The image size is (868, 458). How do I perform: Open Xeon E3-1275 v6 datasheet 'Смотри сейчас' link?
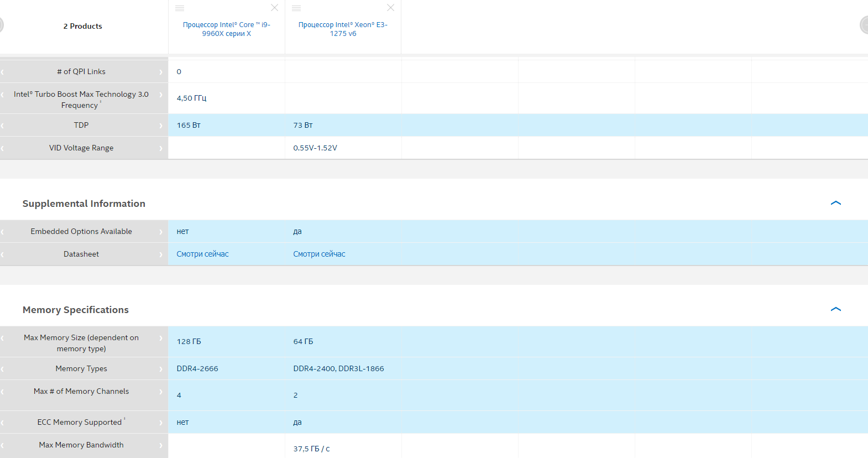coord(319,254)
